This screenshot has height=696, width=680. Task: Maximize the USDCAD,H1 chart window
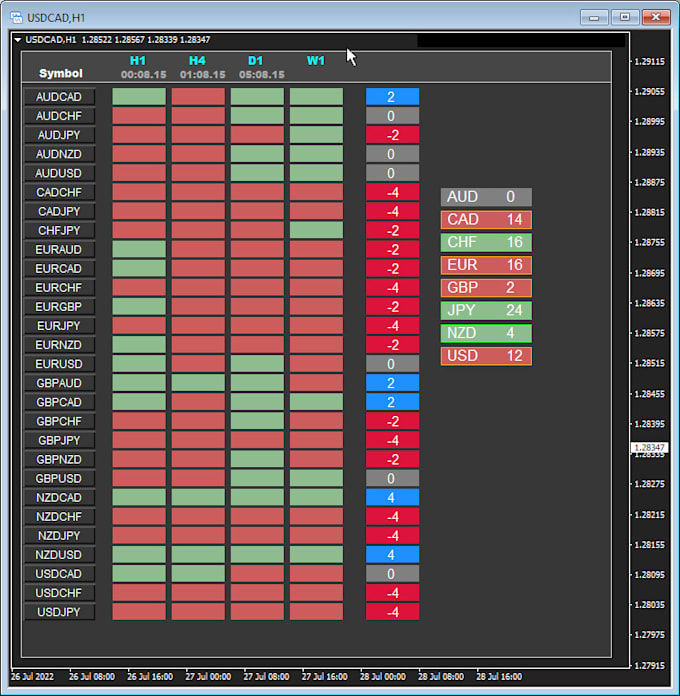625,17
